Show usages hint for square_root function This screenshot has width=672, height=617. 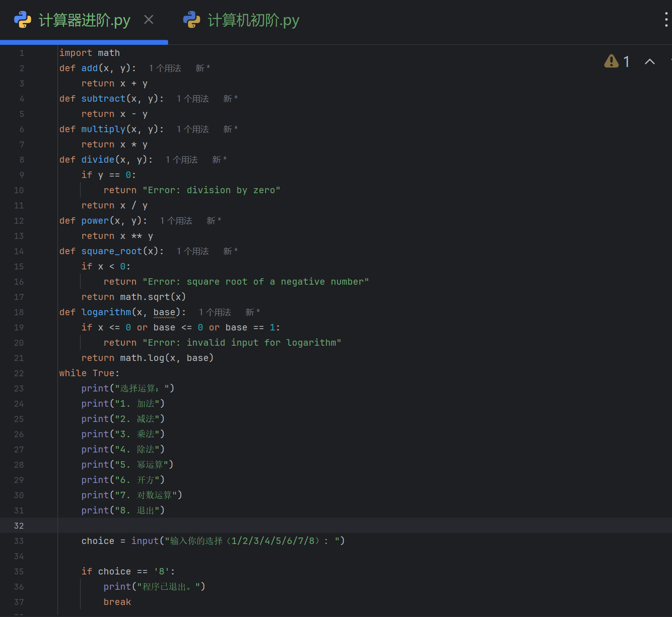(193, 251)
